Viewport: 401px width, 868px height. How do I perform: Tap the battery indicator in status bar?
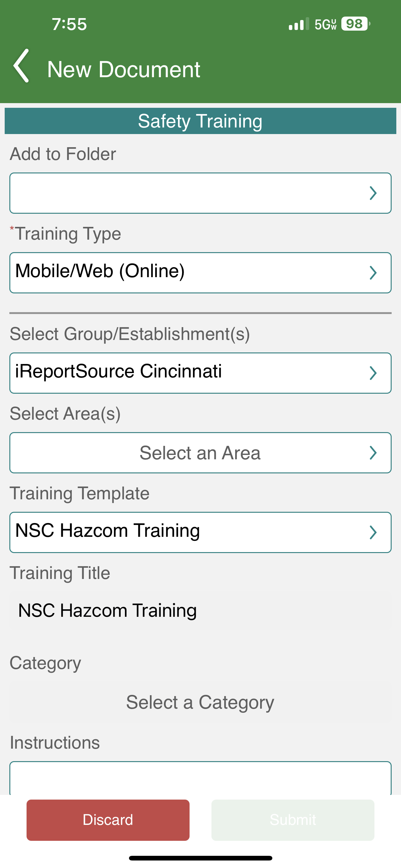click(355, 24)
